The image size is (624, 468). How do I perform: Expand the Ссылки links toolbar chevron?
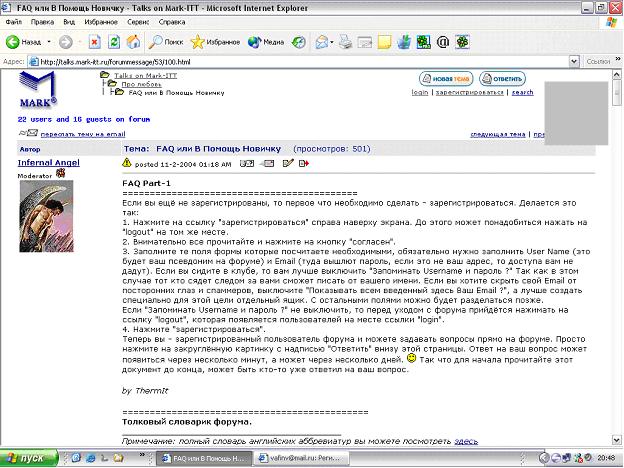(x=618, y=59)
